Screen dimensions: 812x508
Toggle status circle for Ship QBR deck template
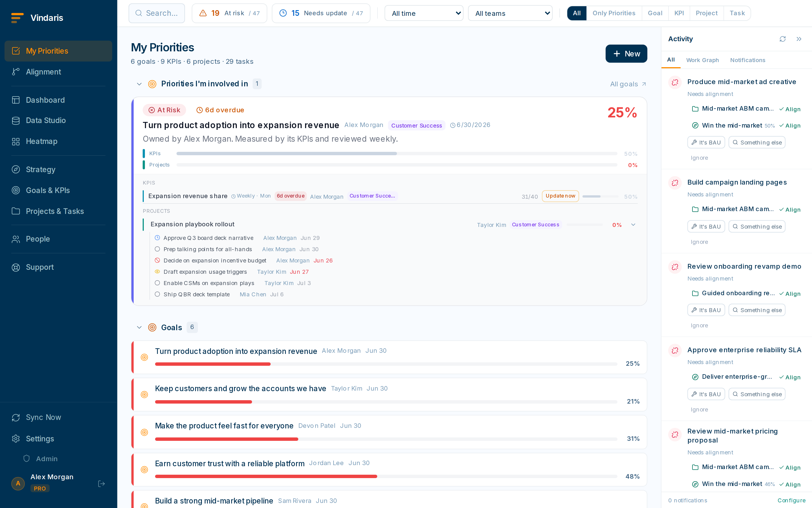157,294
